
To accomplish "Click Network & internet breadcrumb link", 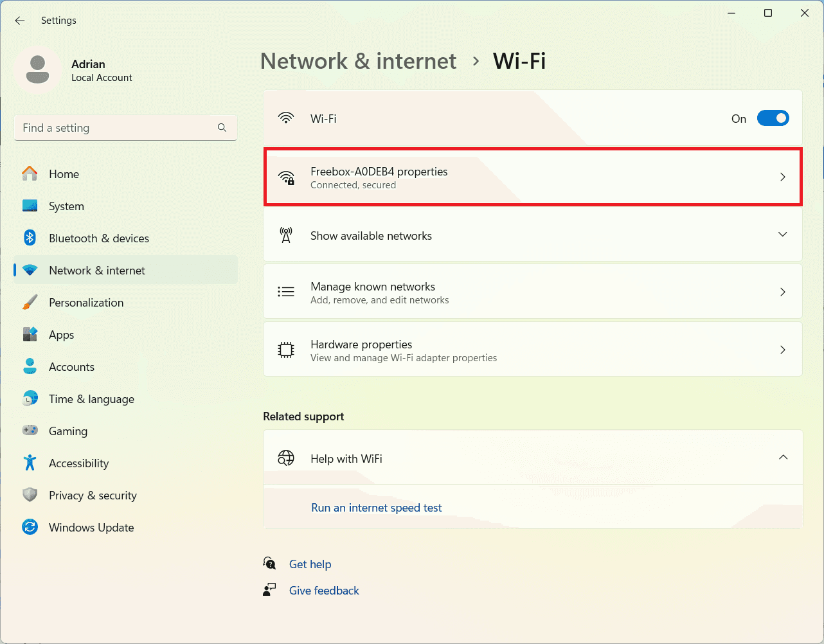I will pyautogui.click(x=358, y=61).
